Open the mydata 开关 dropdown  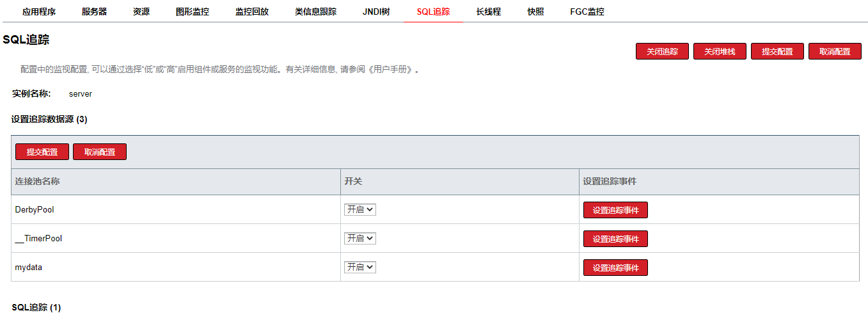tap(360, 267)
